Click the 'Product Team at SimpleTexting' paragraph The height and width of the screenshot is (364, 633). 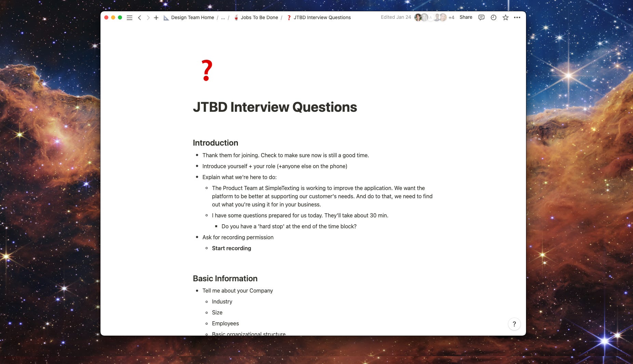(x=322, y=196)
